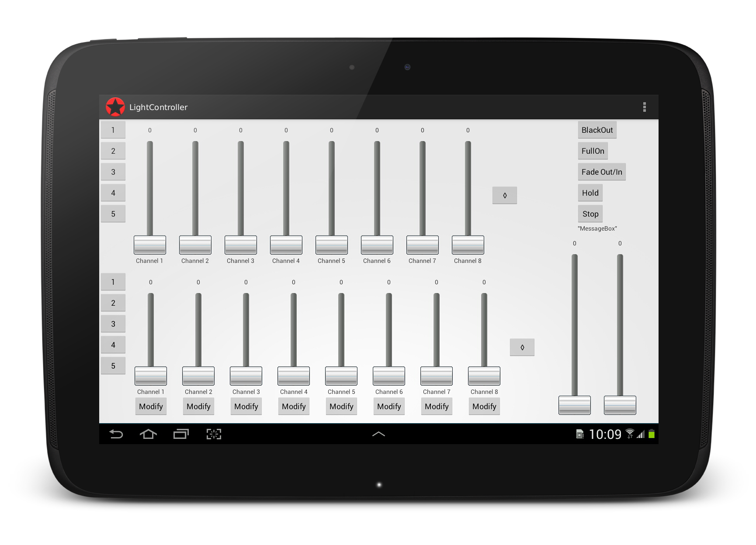
Task: Click the LightController title text
Action: pyautogui.click(x=158, y=107)
